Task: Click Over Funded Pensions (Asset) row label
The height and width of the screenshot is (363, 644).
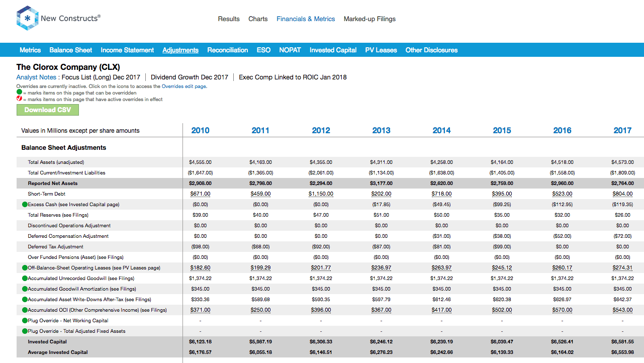Action: point(75,257)
